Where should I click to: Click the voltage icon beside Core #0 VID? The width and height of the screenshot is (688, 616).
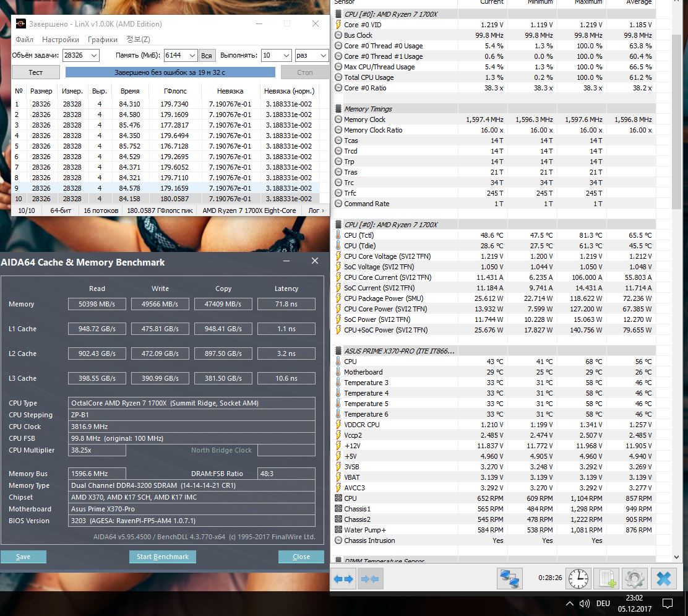pos(338,25)
